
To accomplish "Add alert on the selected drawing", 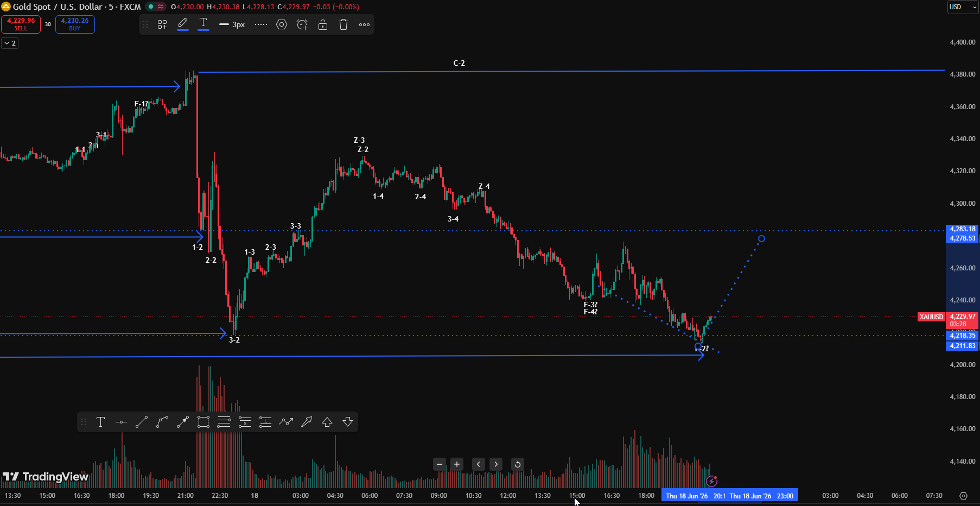I will tap(302, 24).
